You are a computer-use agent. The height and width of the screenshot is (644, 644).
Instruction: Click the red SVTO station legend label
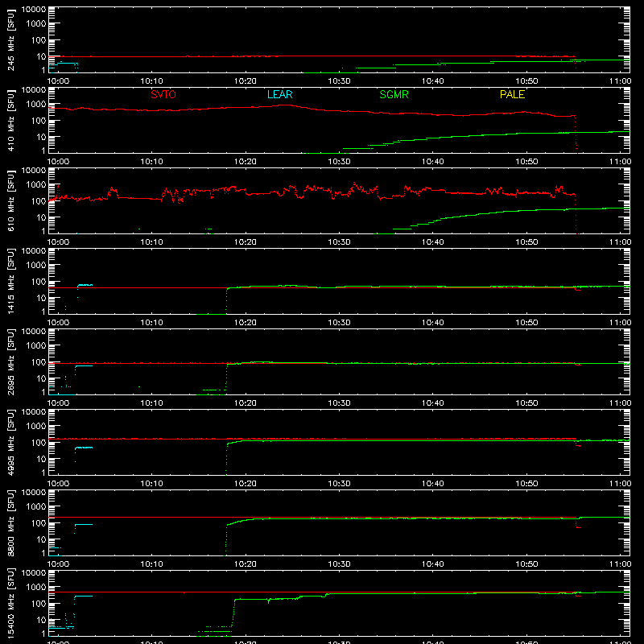pos(163,94)
